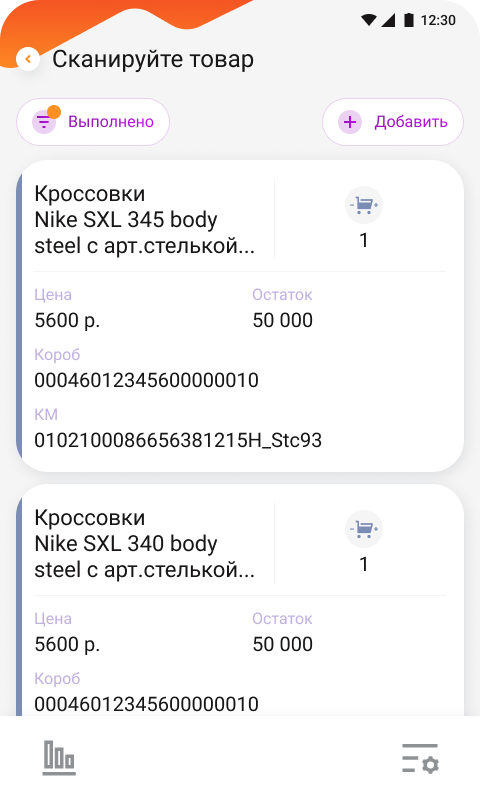Tap the orange back arrow icon
Image resolution: width=480 pixels, height=800 pixels.
point(28,59)
